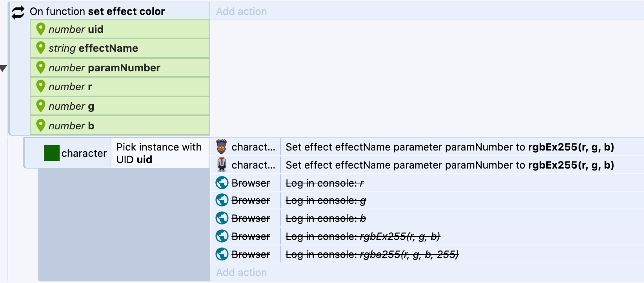Select the 'string effectName' parameter row
The height and width of the screenshot is (283, 644).
coord(120,48)
